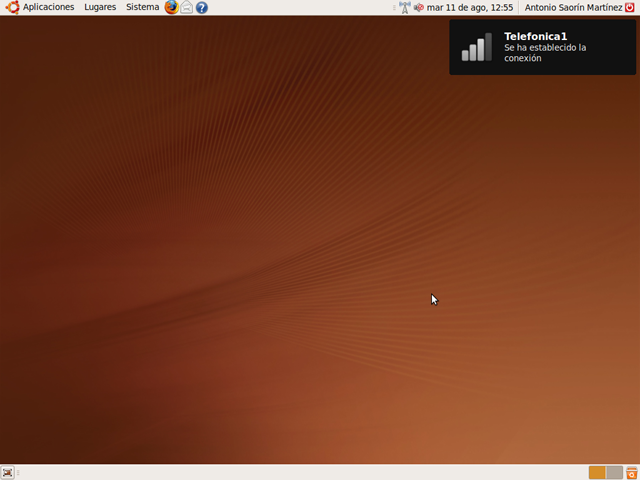Open the Sistema menu
640x480 pixels.
coord(142,7)
